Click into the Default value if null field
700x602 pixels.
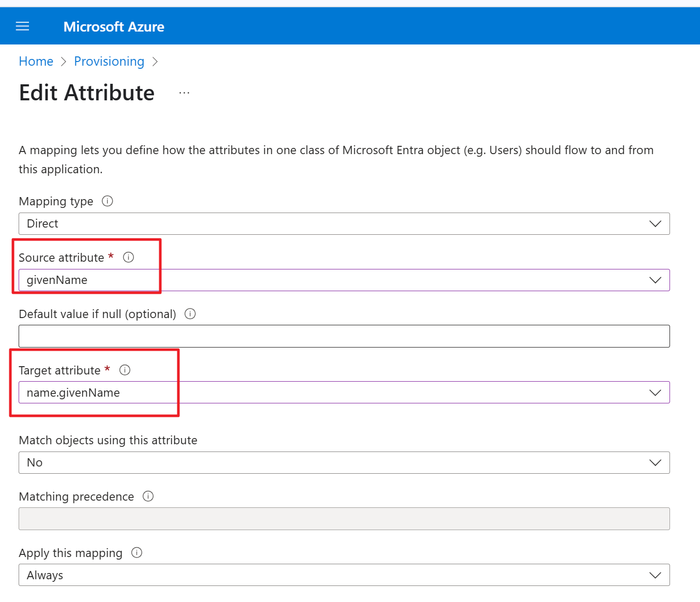click(344, 336)
